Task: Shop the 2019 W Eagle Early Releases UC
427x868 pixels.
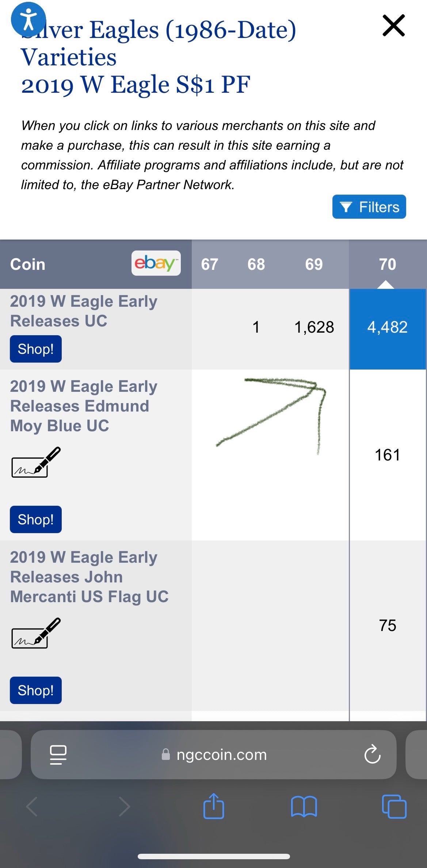Action: pyautogui.click(x=35, y=349)
